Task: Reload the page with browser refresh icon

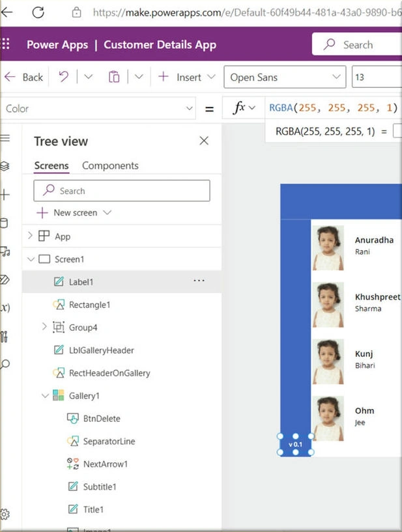Action: point(38,12)
